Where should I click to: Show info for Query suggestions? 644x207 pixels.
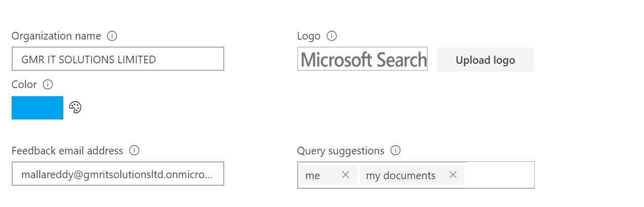(x=396, y=151)
